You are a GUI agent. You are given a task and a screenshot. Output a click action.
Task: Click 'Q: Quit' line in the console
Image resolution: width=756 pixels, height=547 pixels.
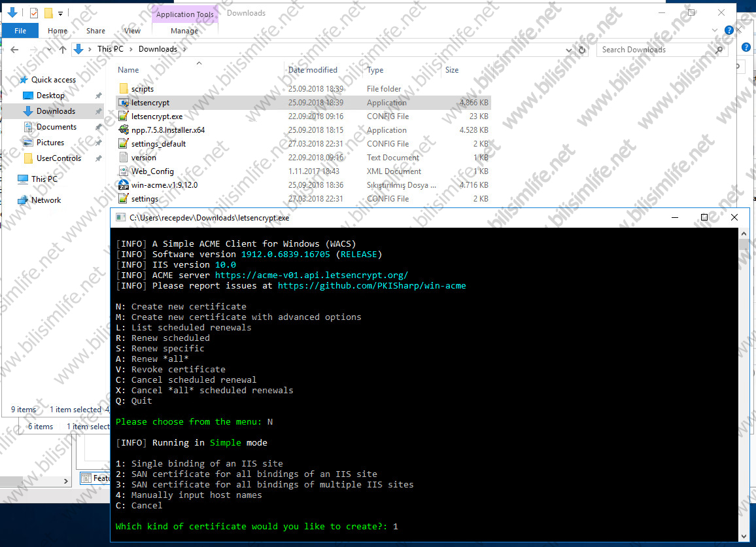133,401
